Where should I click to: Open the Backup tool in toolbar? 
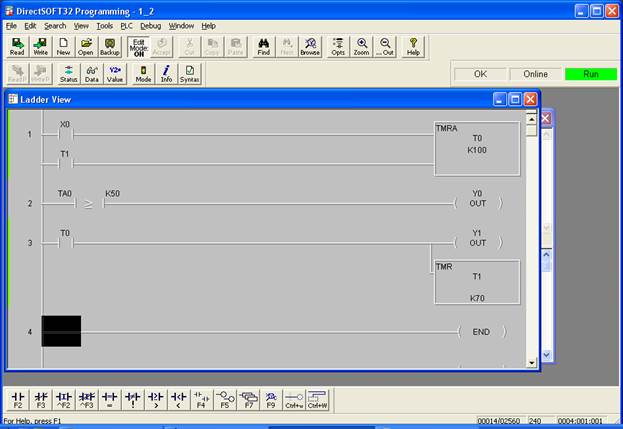[110, 46]
